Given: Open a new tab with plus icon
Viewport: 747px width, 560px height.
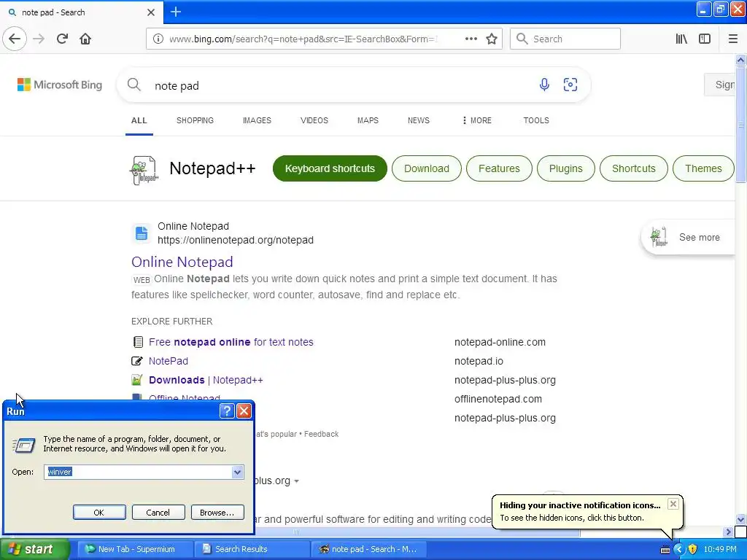Looking at the screenshot, I should point(175,12).
